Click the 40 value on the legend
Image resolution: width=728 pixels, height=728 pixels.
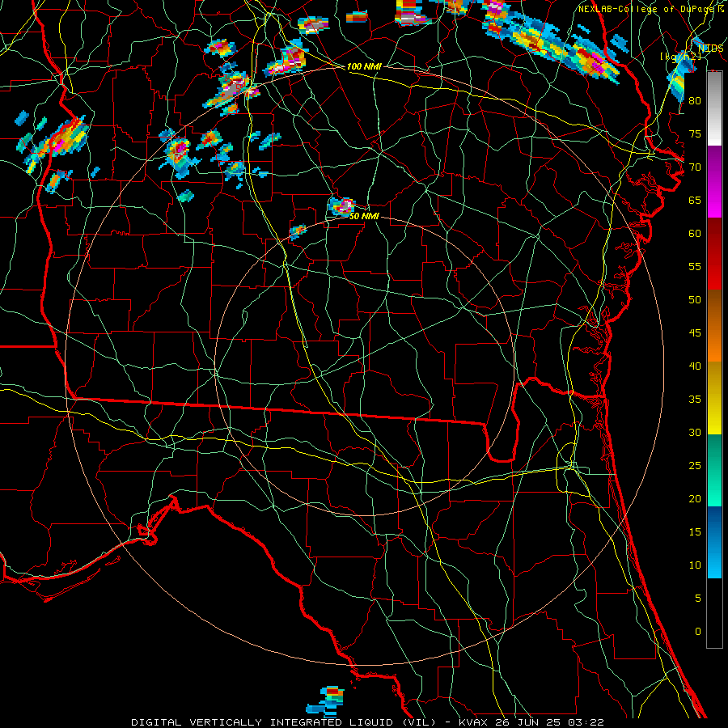[695, 366]
